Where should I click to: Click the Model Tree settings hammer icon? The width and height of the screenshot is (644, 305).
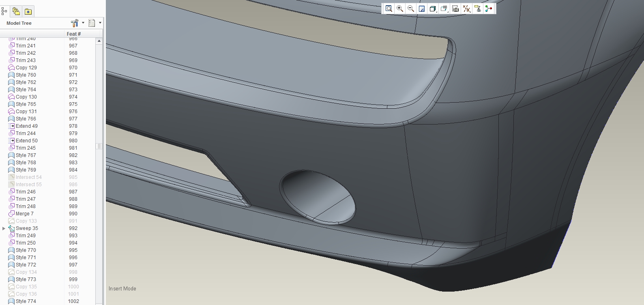pos(75,23)
